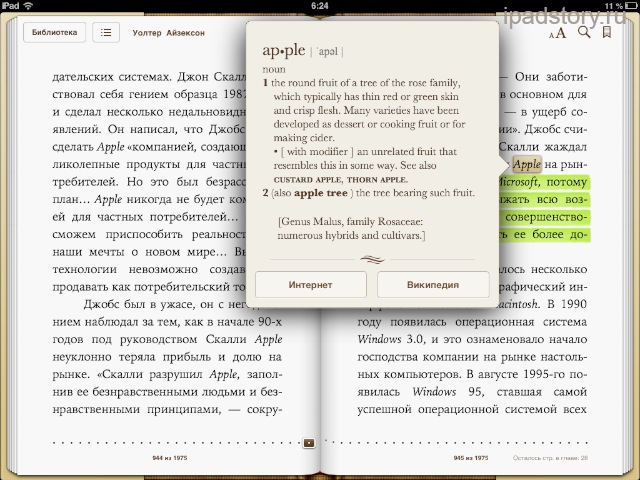Open the Библиотека library button
640x480 pixels.
tap(54, 33)
